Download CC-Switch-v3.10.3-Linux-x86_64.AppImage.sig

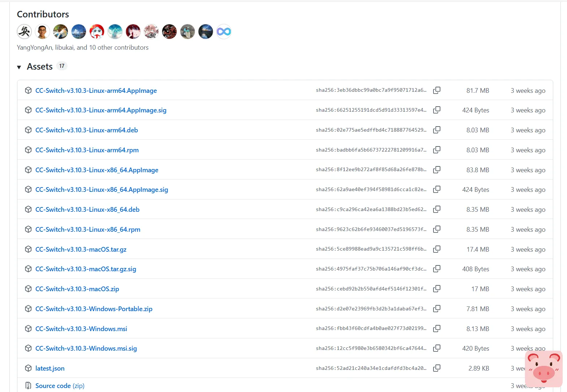point(102,190)
